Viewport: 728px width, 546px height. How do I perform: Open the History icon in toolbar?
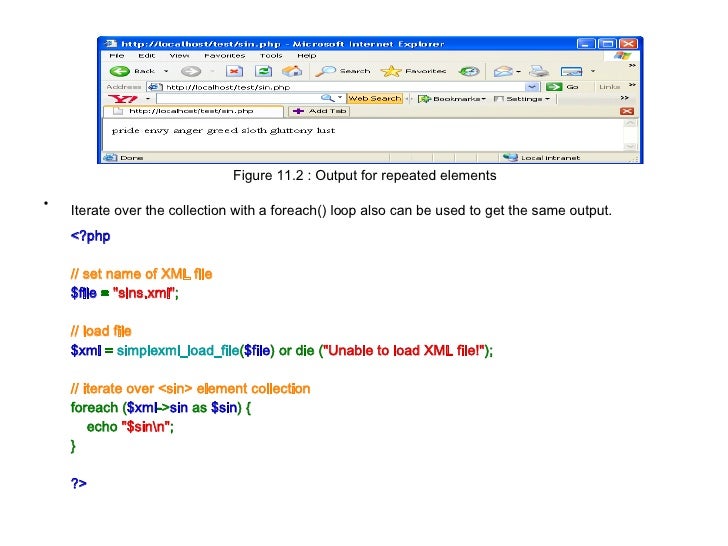pos(469,71)
